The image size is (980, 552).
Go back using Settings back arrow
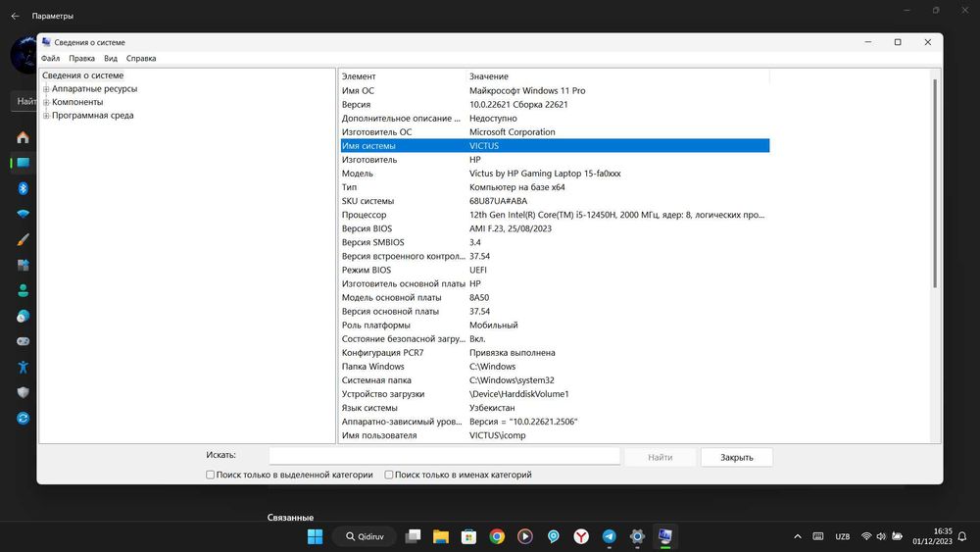[15, 16]
